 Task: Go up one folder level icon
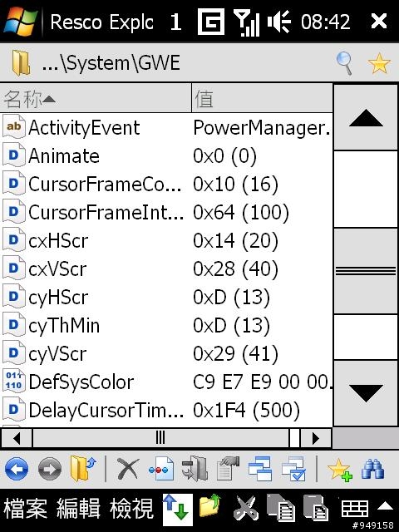[83, 469]
